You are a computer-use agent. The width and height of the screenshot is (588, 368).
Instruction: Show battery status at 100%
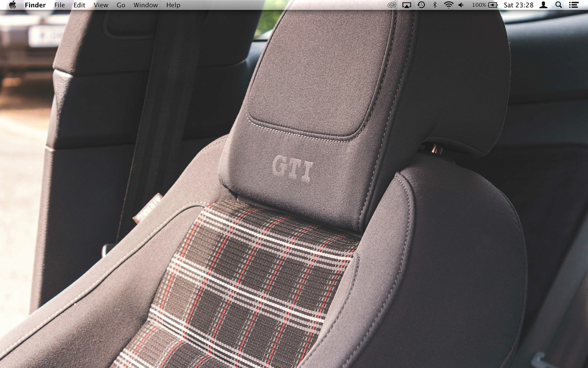click(485, 5)
